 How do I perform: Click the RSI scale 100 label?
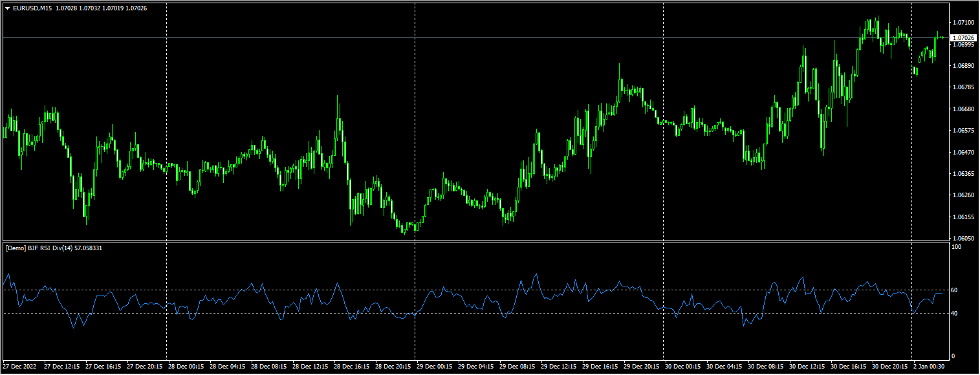coord(957,247)
